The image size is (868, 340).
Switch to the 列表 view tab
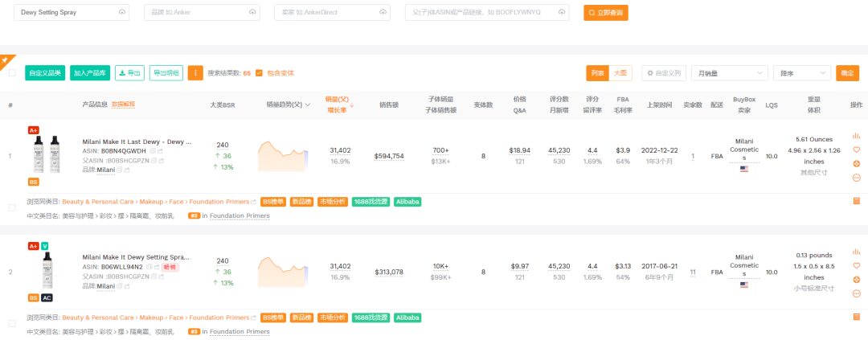pos(598,73)
